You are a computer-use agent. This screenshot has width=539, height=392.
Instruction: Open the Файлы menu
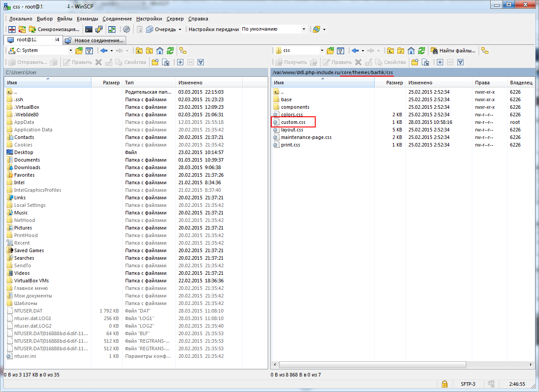point(65,19)
